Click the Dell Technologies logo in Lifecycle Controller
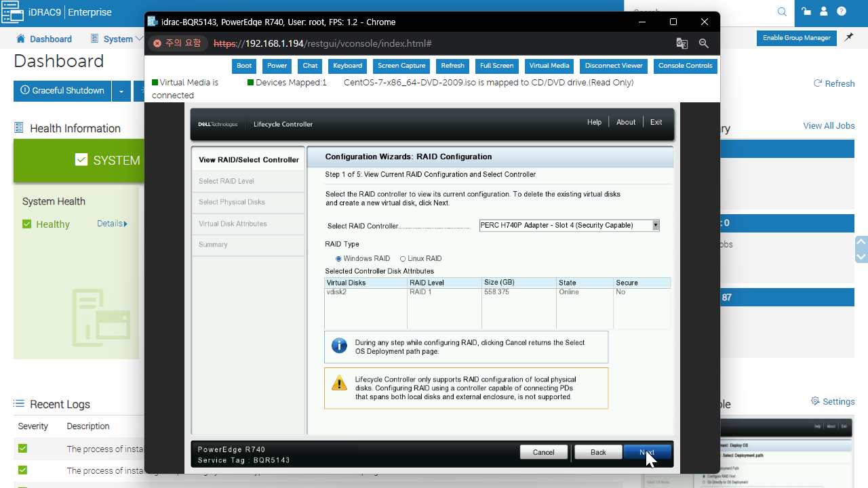 [217, 124]
